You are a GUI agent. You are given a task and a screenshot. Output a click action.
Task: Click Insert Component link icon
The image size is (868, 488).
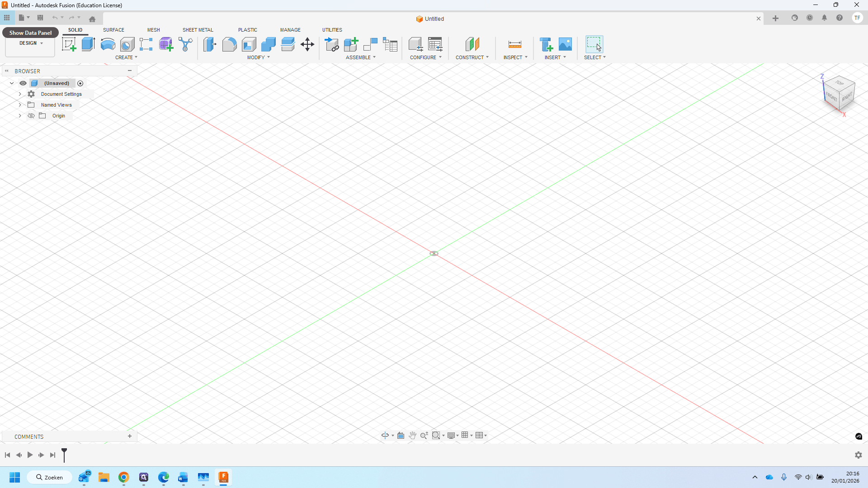click(331, 44)
